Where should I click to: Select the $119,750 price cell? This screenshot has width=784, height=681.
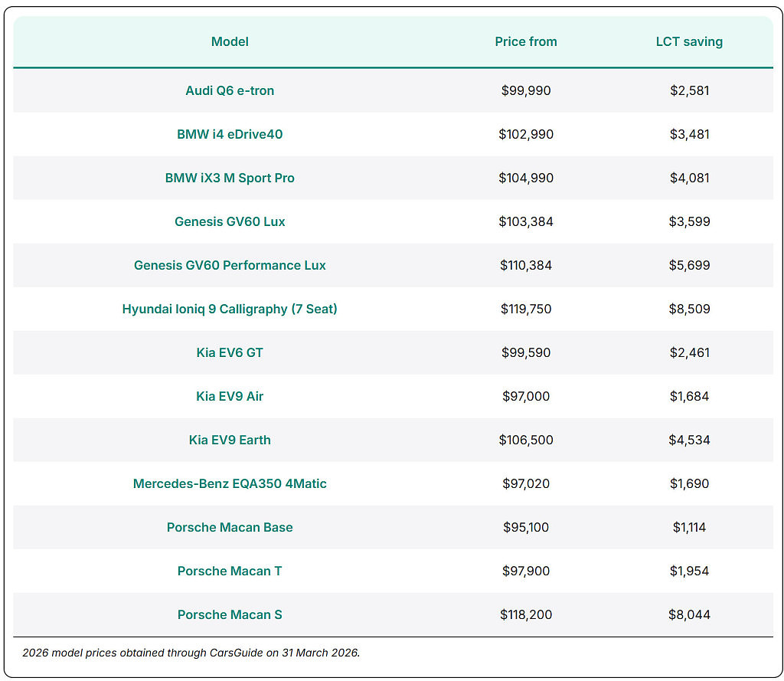coord(526,309)
